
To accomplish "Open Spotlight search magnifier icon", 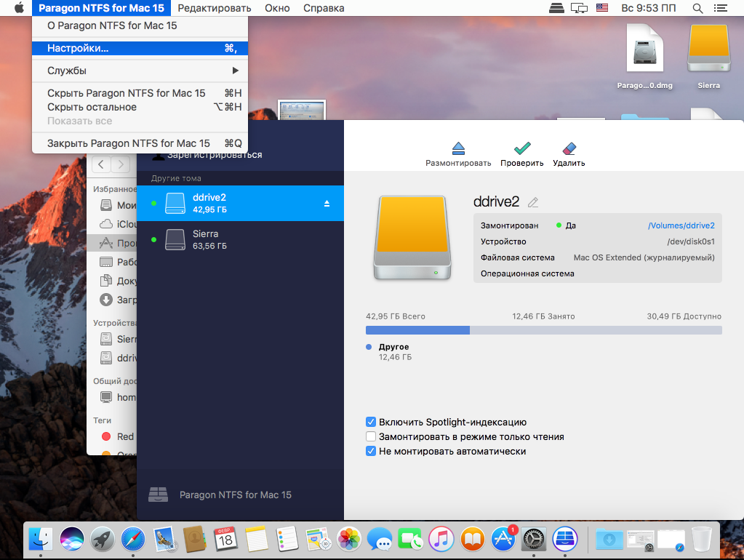I will (x=697, y=8).
